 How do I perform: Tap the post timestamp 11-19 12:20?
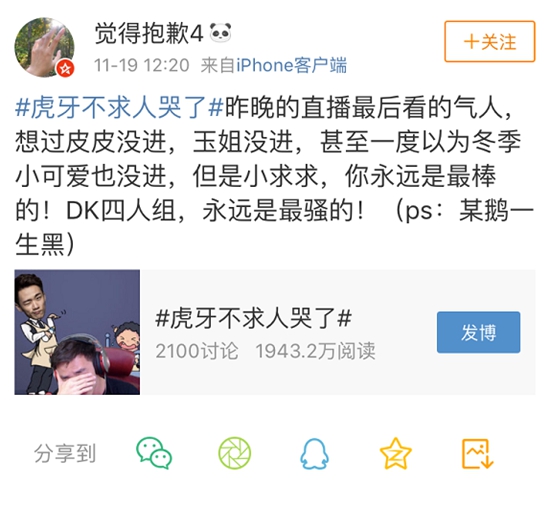click(x=142, y=65)
